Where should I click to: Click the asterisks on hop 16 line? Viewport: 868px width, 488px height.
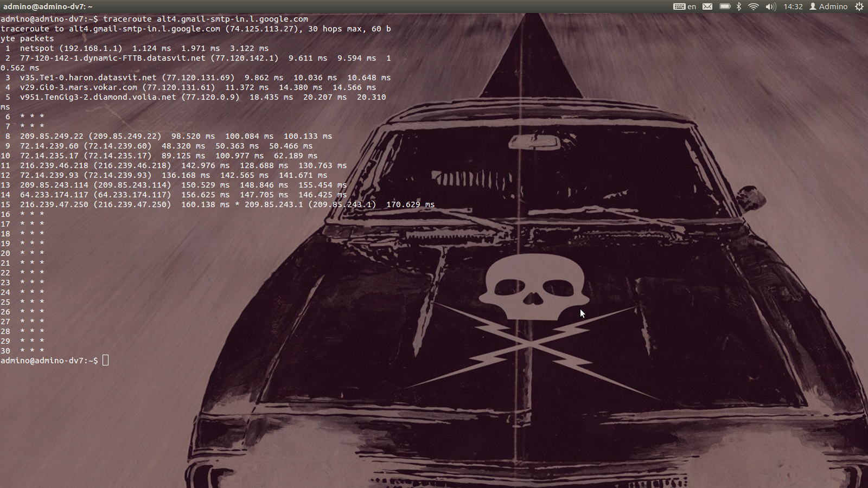(x=32, y=214)
